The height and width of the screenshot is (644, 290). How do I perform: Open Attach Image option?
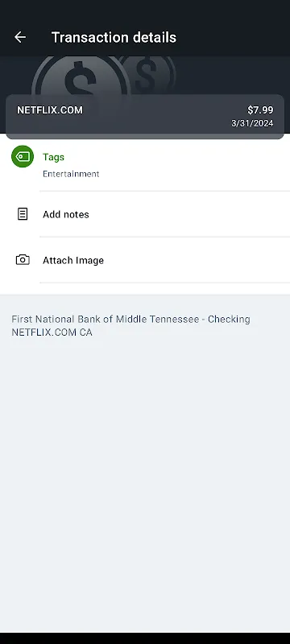point(73,260)
